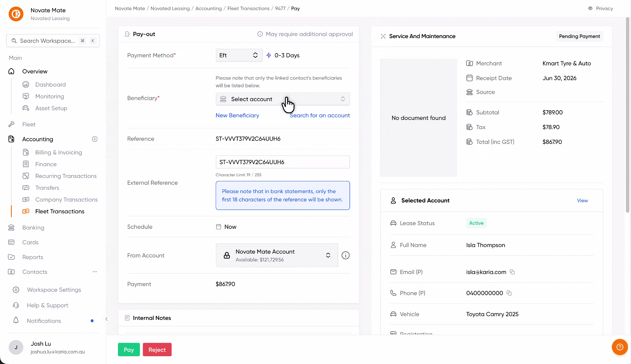Click the Novate Mate orange logo
The image size is (631, 364).
click(16, 14)
